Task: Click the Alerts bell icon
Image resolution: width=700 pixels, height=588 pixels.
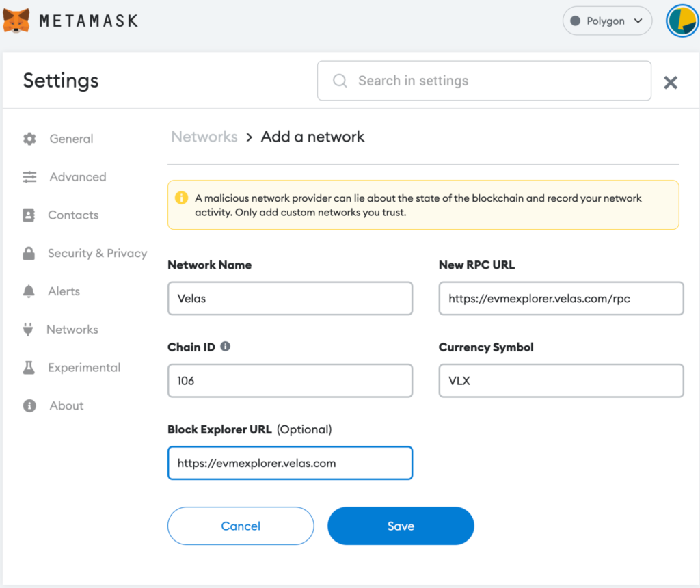Action: [x=29, y=292]
